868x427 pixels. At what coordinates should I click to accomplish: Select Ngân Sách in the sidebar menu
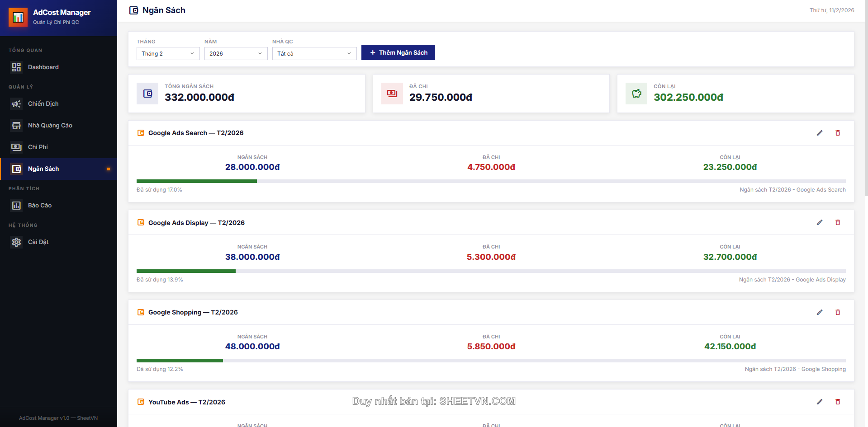coord(43,169)
